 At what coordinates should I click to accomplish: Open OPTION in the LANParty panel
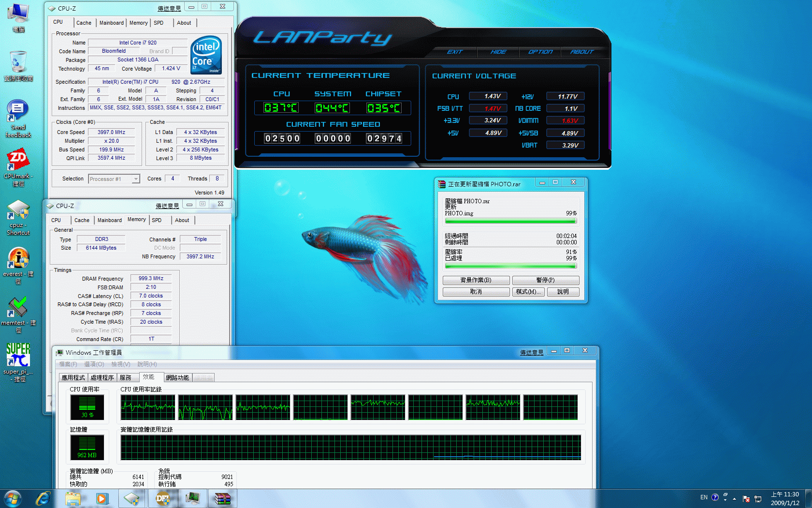[x=540, y=52]
